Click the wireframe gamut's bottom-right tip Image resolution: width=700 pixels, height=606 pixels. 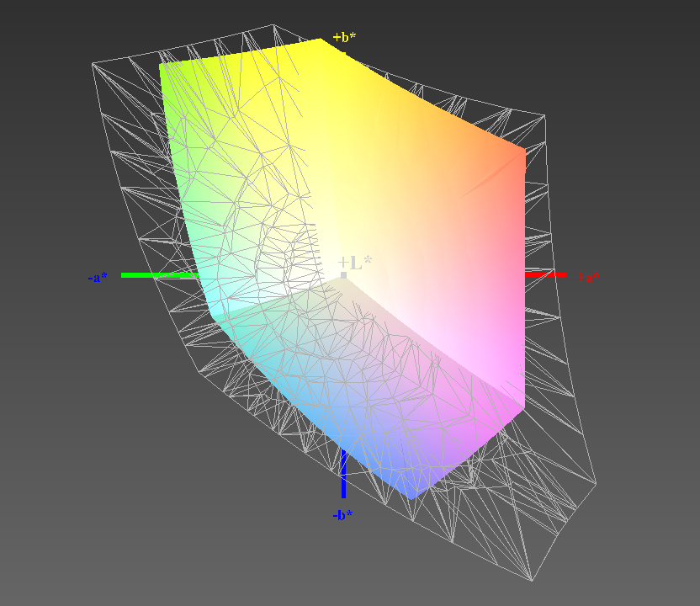pyautogui.click(x=533, y=579)
